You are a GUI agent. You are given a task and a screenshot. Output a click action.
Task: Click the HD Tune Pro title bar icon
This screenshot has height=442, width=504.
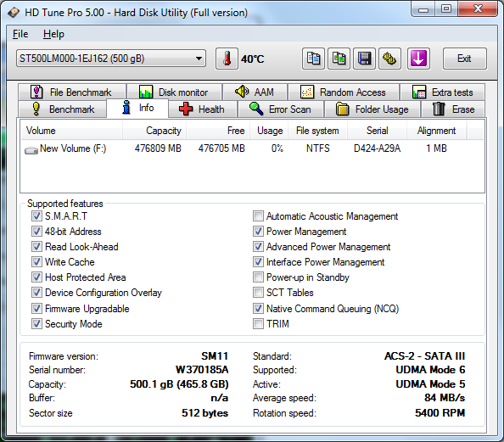(x=14, y=13)
